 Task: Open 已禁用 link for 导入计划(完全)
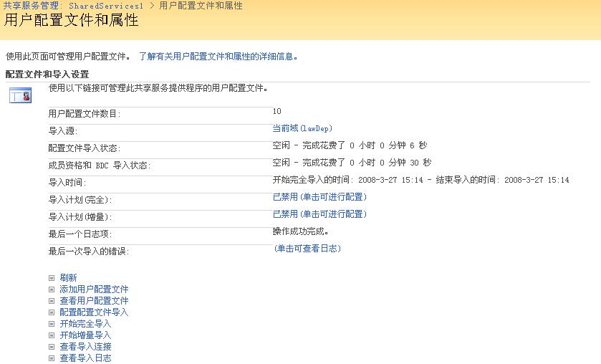[319, 197]
